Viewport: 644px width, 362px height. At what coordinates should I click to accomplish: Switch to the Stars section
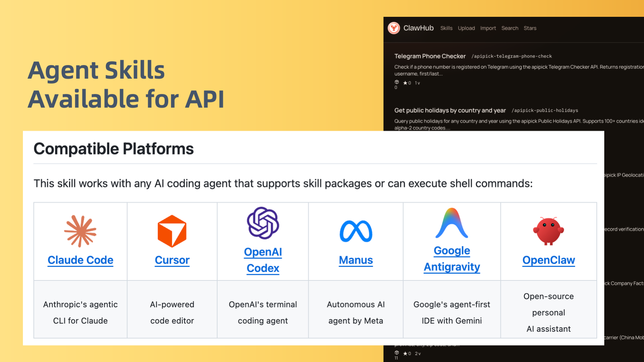pyautogui.click(x=530, y=28)
